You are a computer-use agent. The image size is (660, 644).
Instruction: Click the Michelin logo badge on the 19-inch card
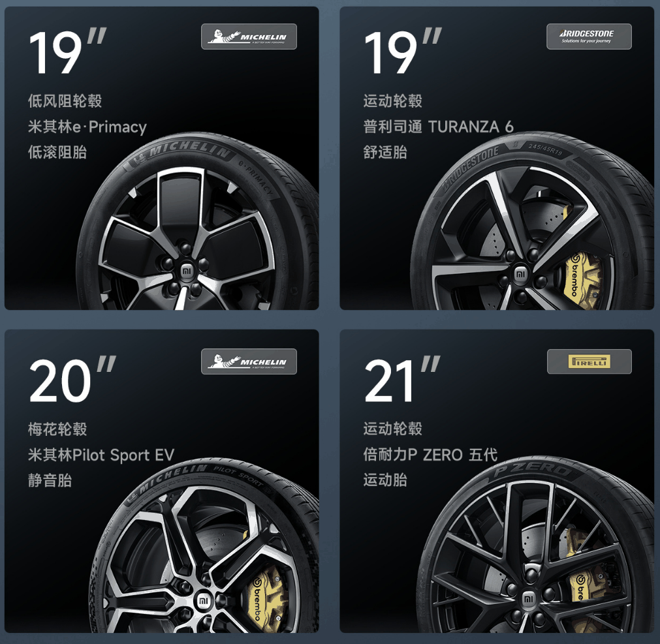pos(249,37)
